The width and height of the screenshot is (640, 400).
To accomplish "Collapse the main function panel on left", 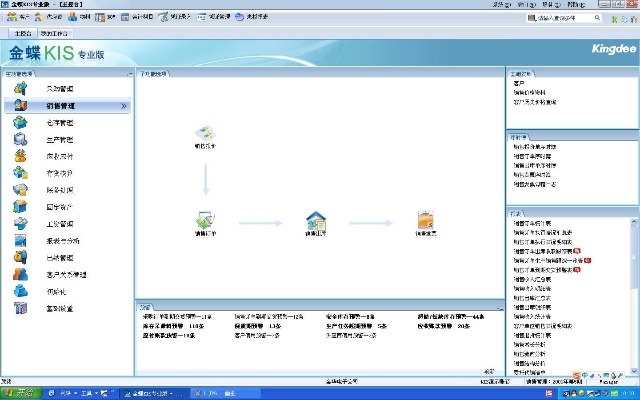I will [130, 74].
